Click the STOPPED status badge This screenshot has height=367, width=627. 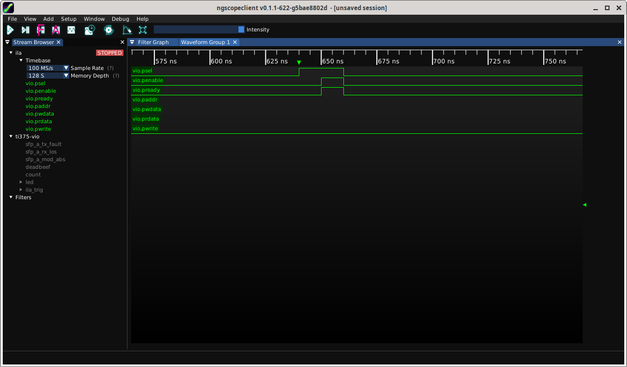(110, 53)
